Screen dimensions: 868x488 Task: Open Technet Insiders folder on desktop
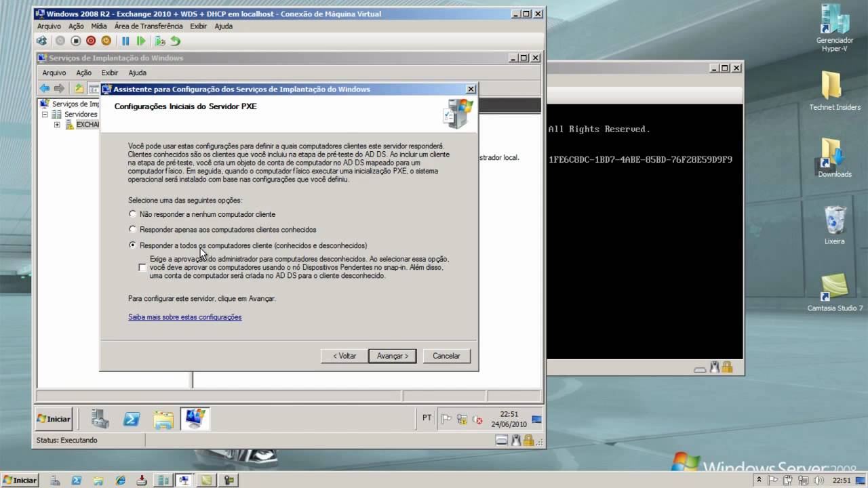[834, 91]
